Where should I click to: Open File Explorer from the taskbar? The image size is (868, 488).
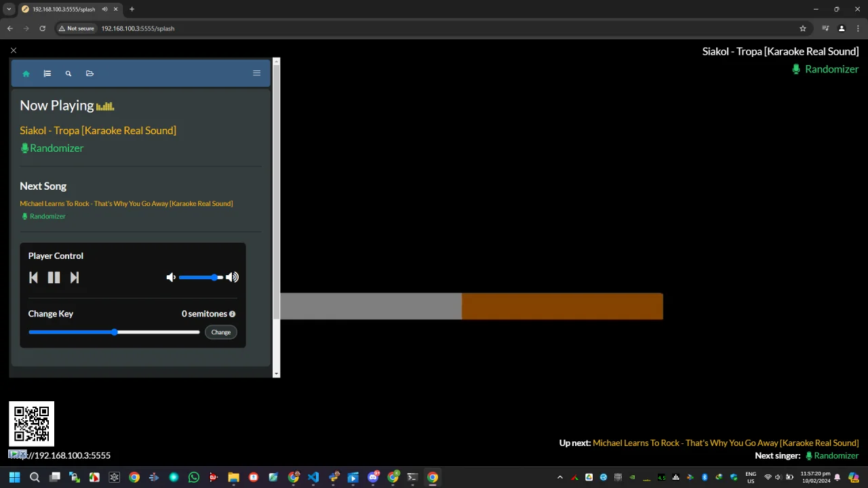pyautogui.click(x=233, y=477)
